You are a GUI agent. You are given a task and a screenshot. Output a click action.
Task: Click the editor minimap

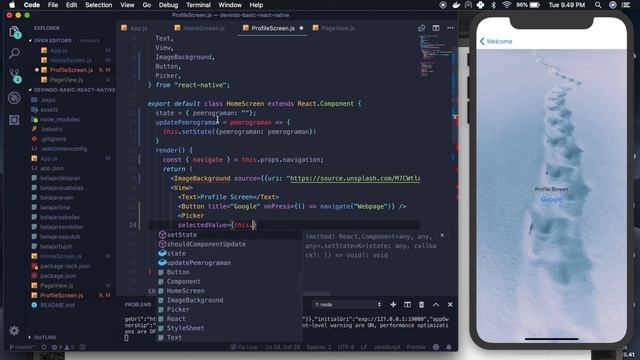tap(436, 55)
